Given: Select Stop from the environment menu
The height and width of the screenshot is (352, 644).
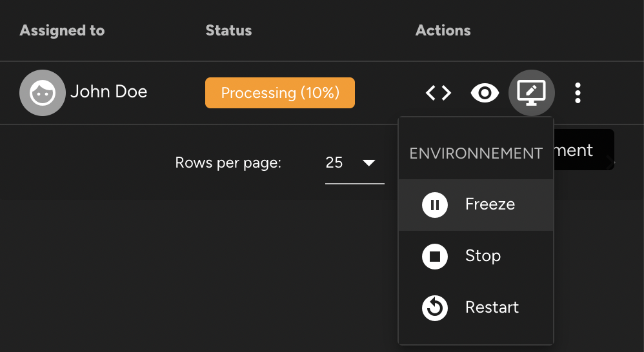Looking at the screenshot, I should [476, 257].
